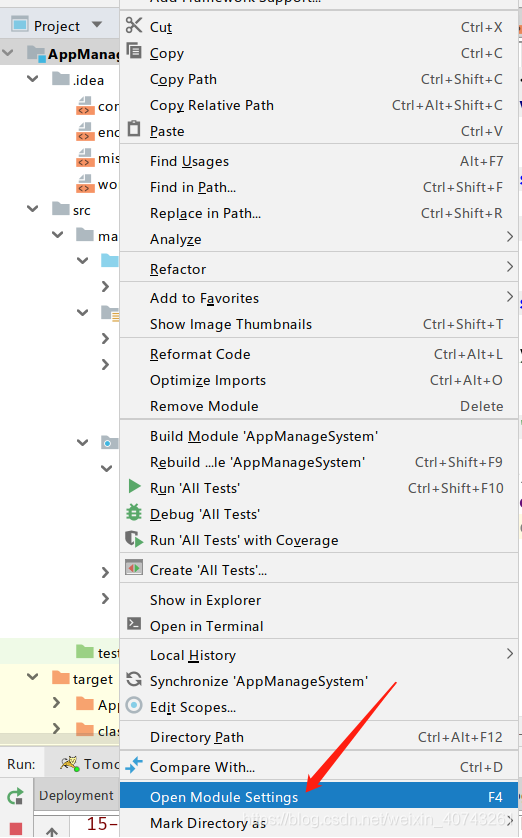The height and width of the screenshot is (838, 522).
Task: Select Replace in Path menu entry
Action: click(x=319, y=213)
